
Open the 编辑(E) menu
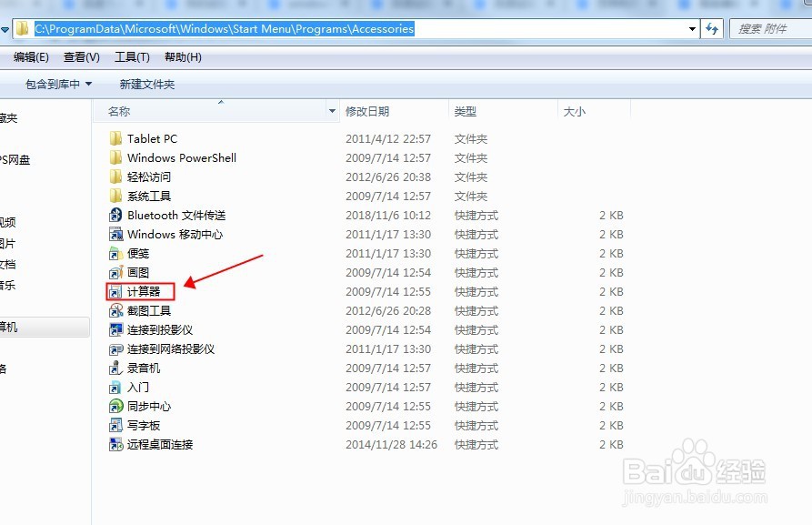tap(31, 57)
